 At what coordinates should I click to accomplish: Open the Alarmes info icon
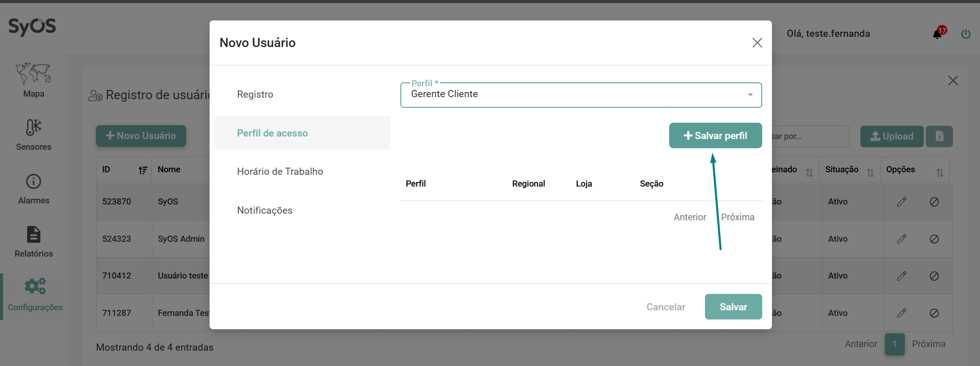33,181
